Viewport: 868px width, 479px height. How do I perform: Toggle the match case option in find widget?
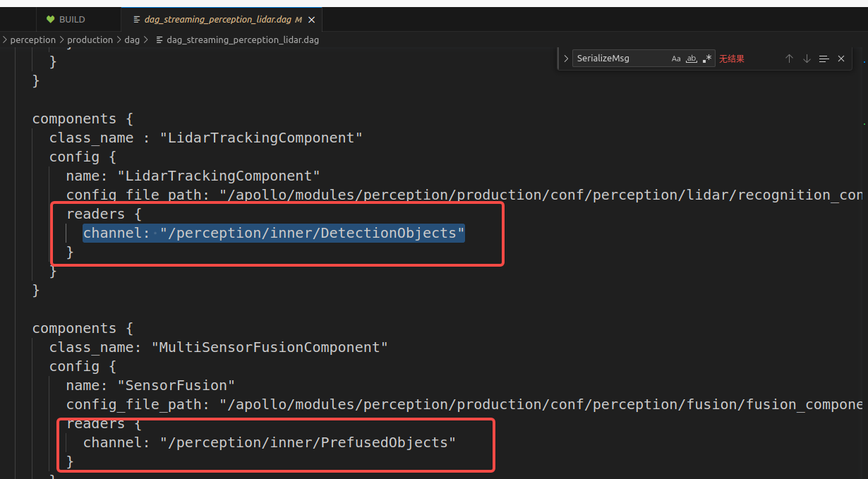click(x=675, y=59)
